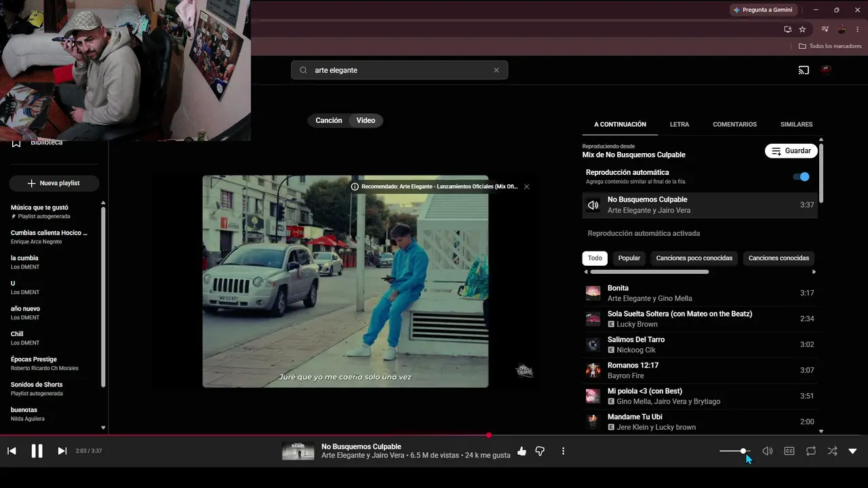Filter queue by Popular
This screenshot has width=868, height=488.
(629, 258)
